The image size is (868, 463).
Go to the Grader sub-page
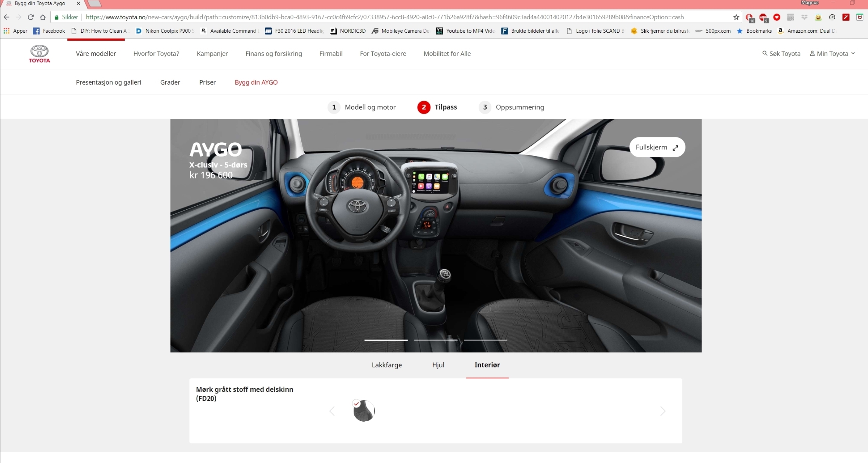click(170, 82)
